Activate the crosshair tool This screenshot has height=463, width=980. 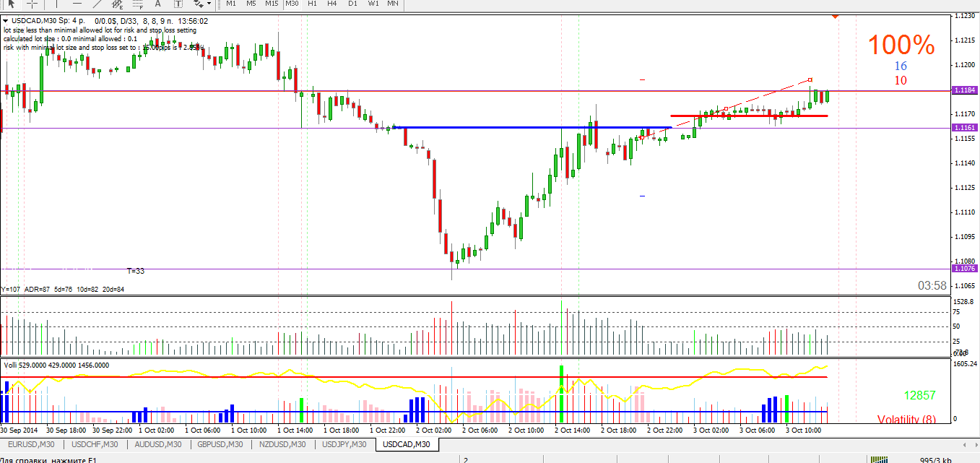point(32,4)
